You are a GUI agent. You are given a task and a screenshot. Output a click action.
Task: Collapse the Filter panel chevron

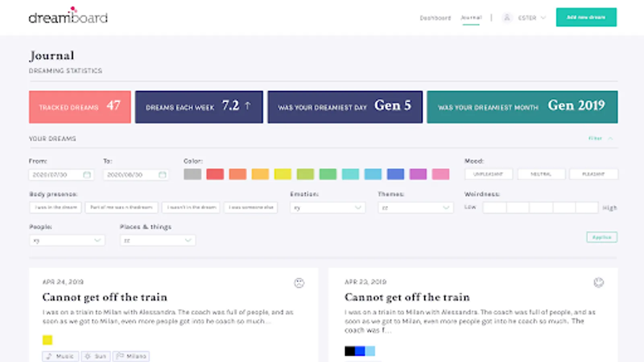(610, 138)
